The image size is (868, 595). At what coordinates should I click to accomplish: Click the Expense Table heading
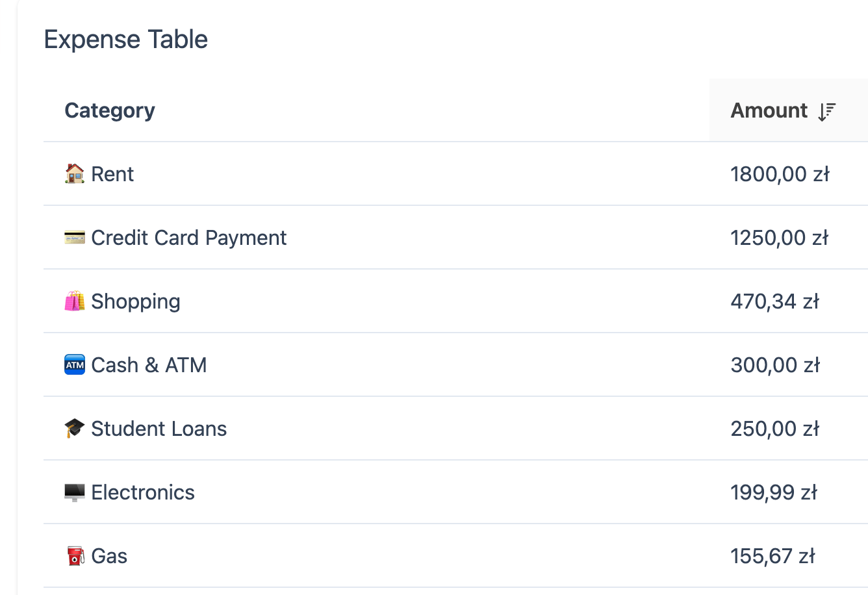(126, 40)
